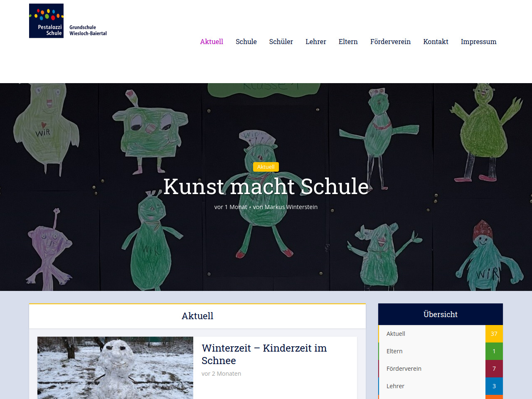532x399 pixels.
Task: Open the Eltern navigation link
Action: tap(348, 42)
